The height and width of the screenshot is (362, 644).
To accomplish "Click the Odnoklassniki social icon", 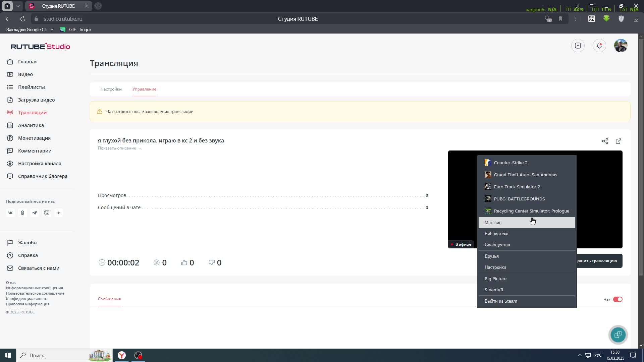I will tap(22, 213).
